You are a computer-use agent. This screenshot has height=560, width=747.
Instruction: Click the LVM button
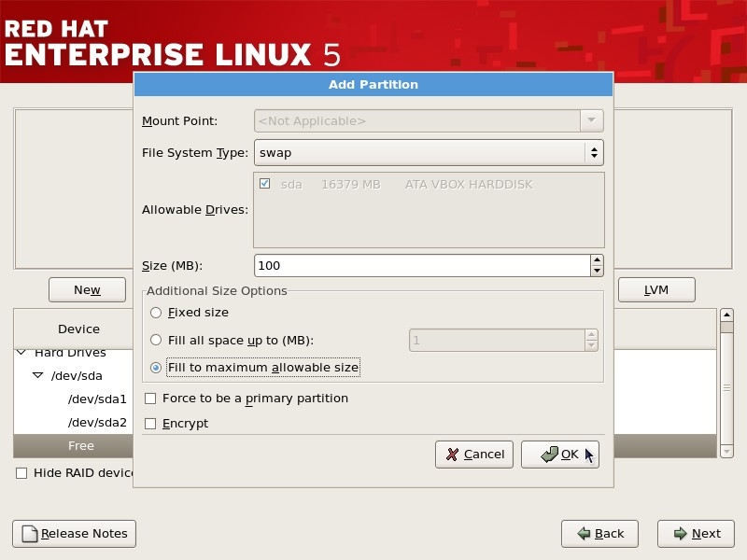pyautogui.click(x=656, y=289)
